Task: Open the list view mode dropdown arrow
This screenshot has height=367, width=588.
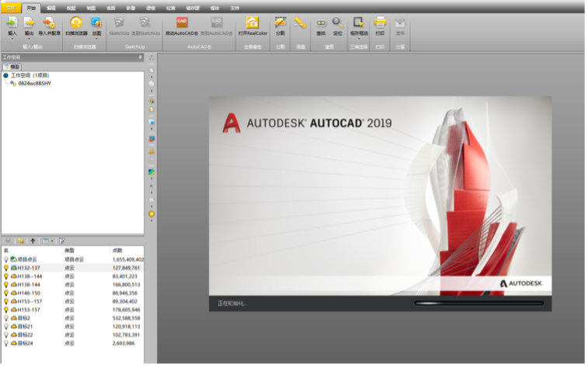Action: click(x=52, y=241)
